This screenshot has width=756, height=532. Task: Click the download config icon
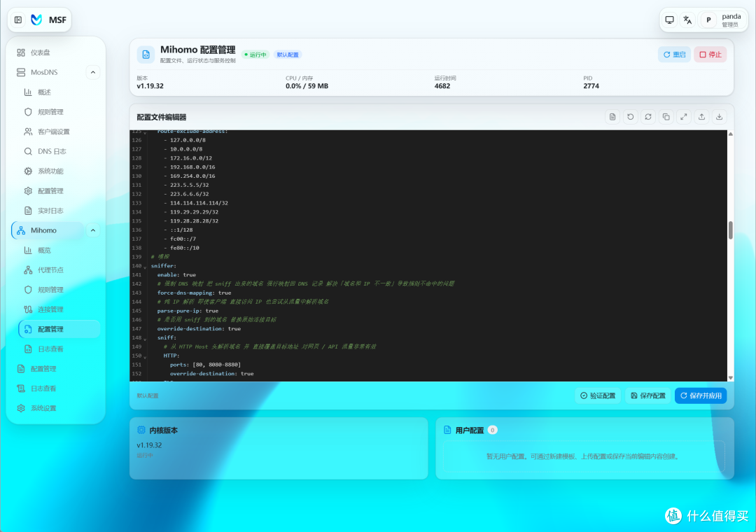click(x=720, y=117)
